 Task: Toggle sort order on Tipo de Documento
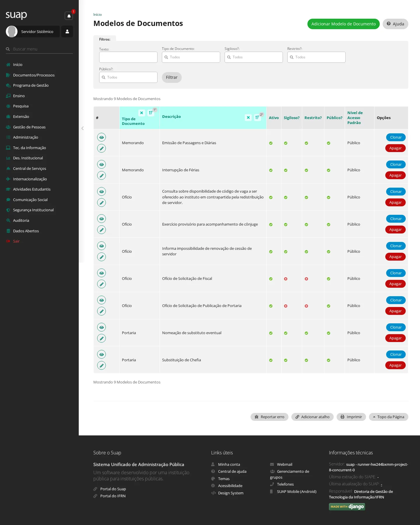click(151, 113)
